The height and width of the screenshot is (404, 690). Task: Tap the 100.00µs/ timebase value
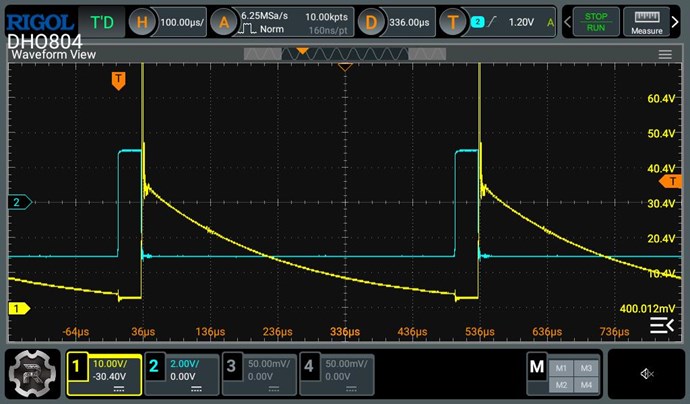pyautogui.click(x=182, y=22)
